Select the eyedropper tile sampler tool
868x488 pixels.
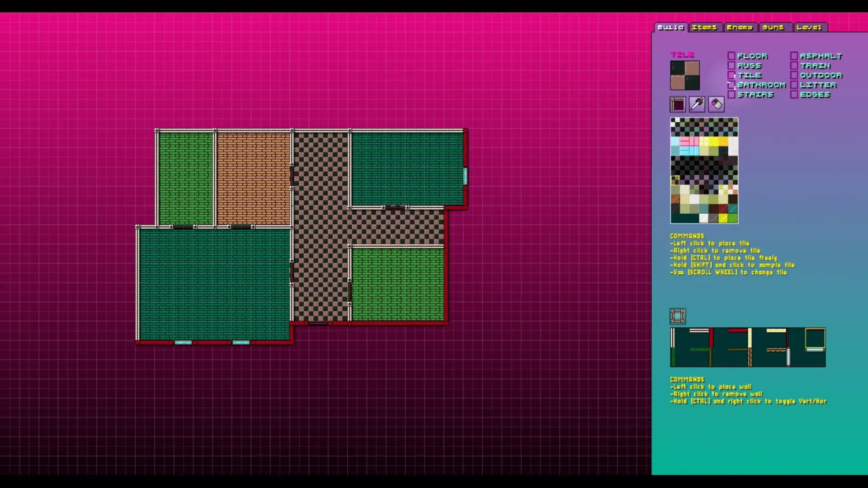pyautogui.click(x=697, y=104)
